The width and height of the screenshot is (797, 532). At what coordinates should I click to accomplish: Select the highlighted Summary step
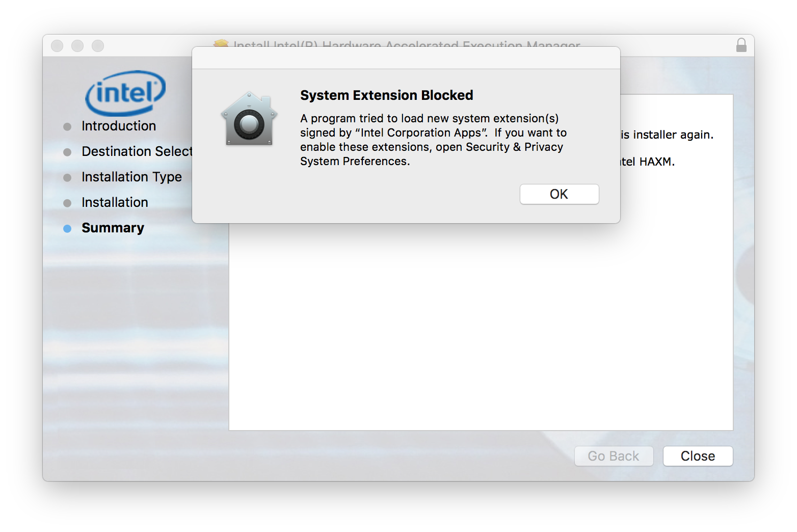point(113,228)
